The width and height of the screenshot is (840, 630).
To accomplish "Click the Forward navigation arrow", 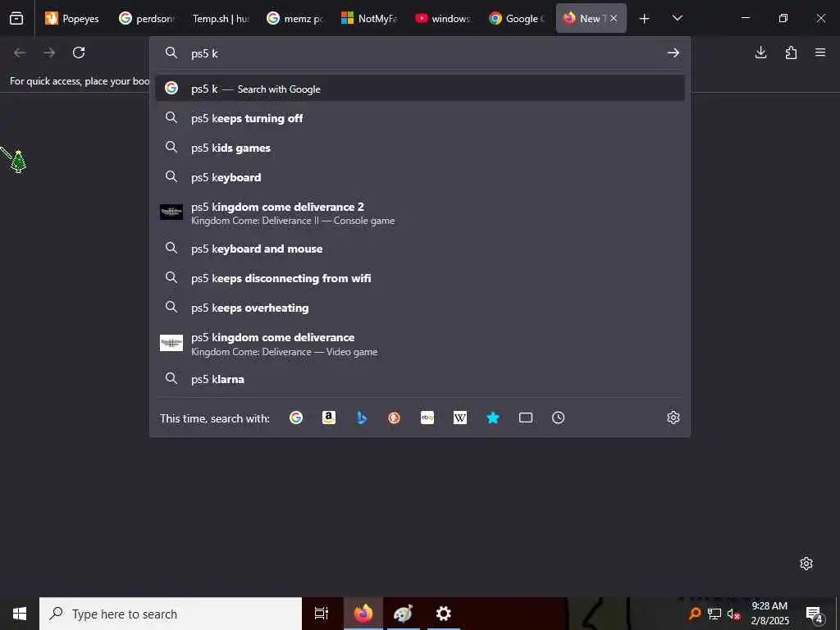I will pyautogui.click(x=49, y=52).
